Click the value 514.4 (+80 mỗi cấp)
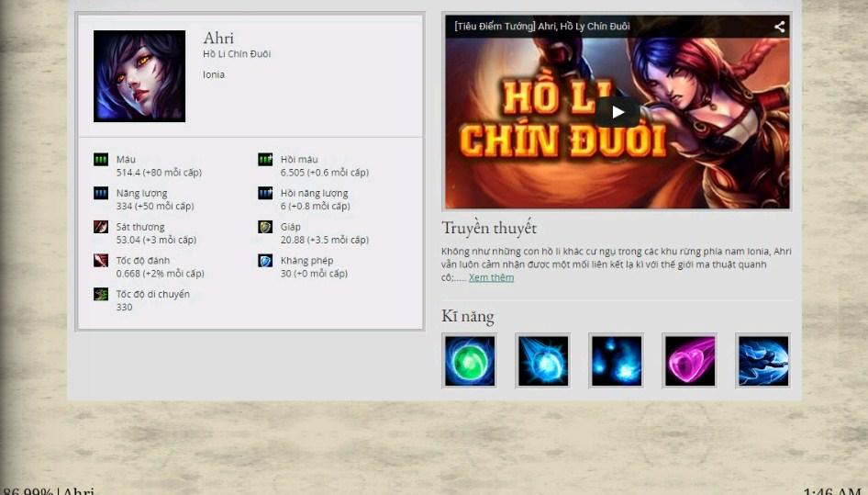The height and width of the screenshot is (495, 868). click(x=159, y=173)
